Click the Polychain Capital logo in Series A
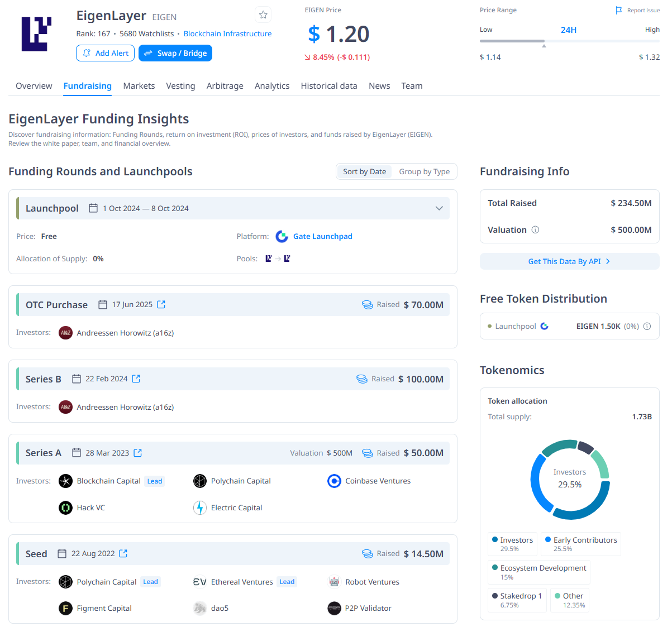Screen dimensions: 672x627 pos(200,481)
